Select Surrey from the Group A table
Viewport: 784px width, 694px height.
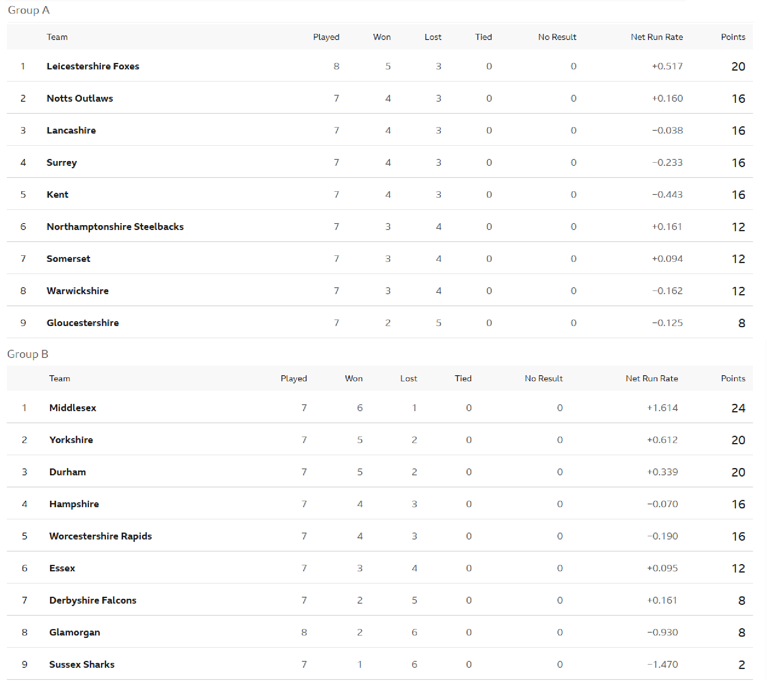pyautogui.click(x=61, y=163)
